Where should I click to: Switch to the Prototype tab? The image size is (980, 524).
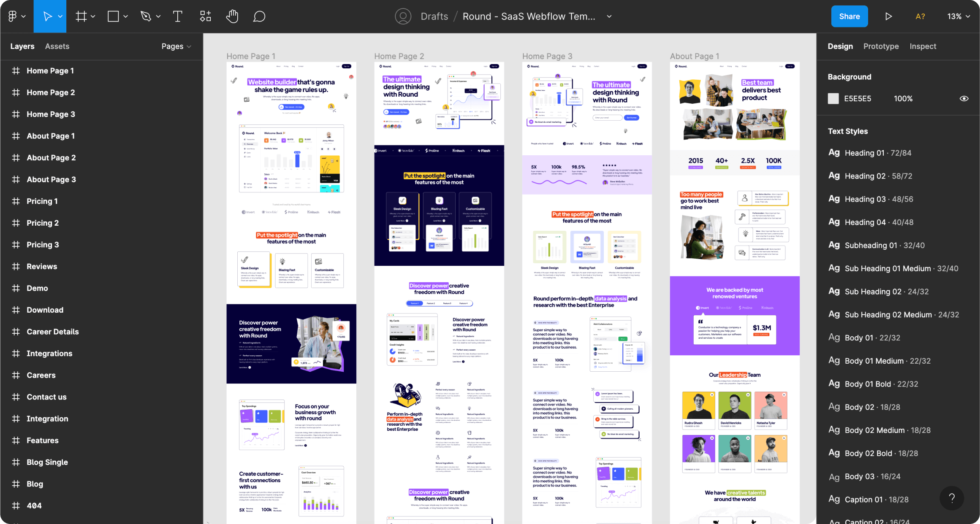point(881,46)
